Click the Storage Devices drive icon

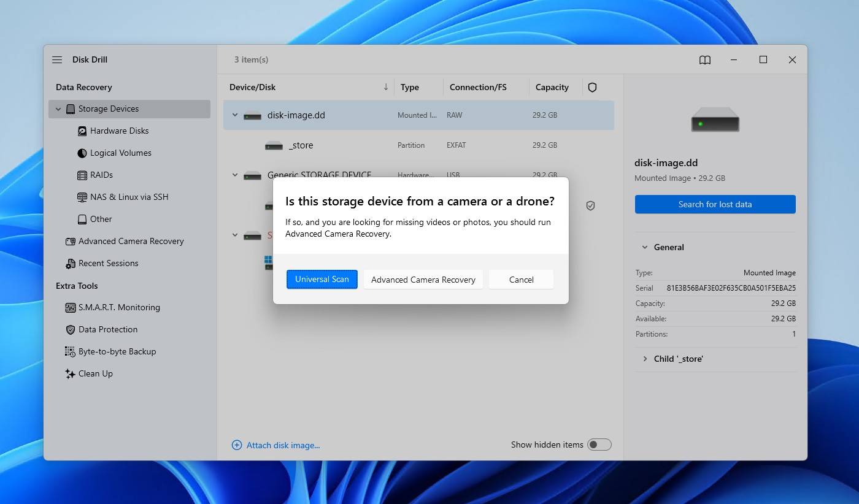click(x=71, y=109)
